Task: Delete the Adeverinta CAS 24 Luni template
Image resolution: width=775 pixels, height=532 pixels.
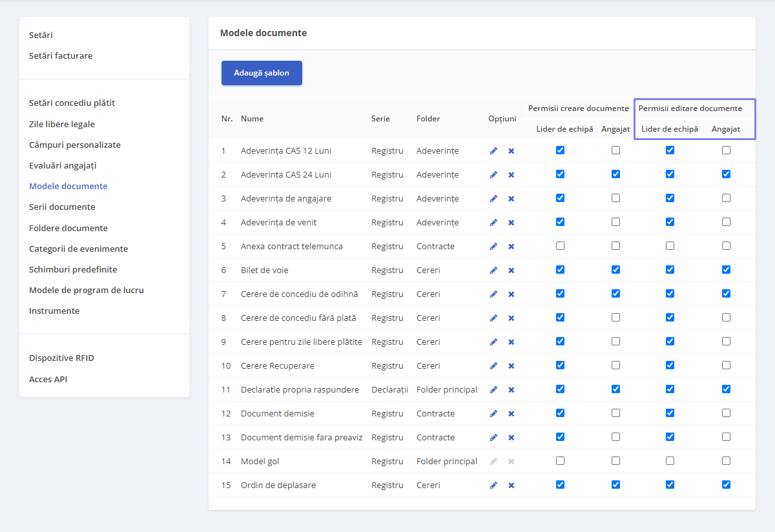Action: click(511, 174)
